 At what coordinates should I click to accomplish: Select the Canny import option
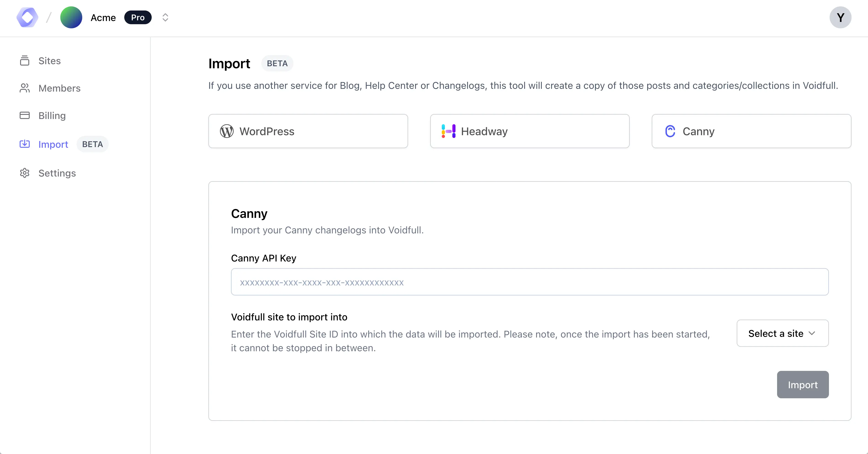click(x=751, y=131)
